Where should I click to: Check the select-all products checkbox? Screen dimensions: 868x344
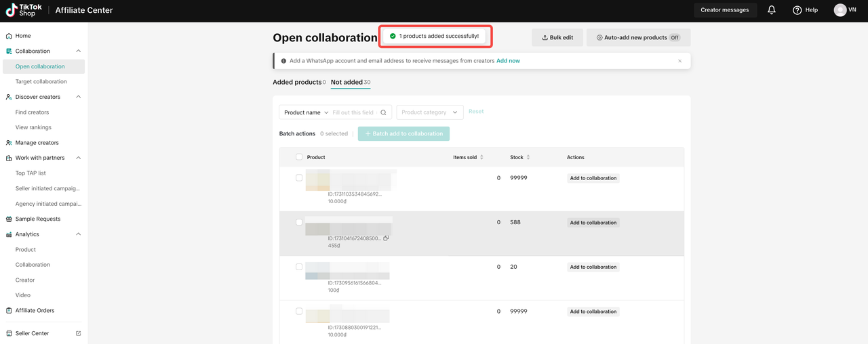pos(299,157)
